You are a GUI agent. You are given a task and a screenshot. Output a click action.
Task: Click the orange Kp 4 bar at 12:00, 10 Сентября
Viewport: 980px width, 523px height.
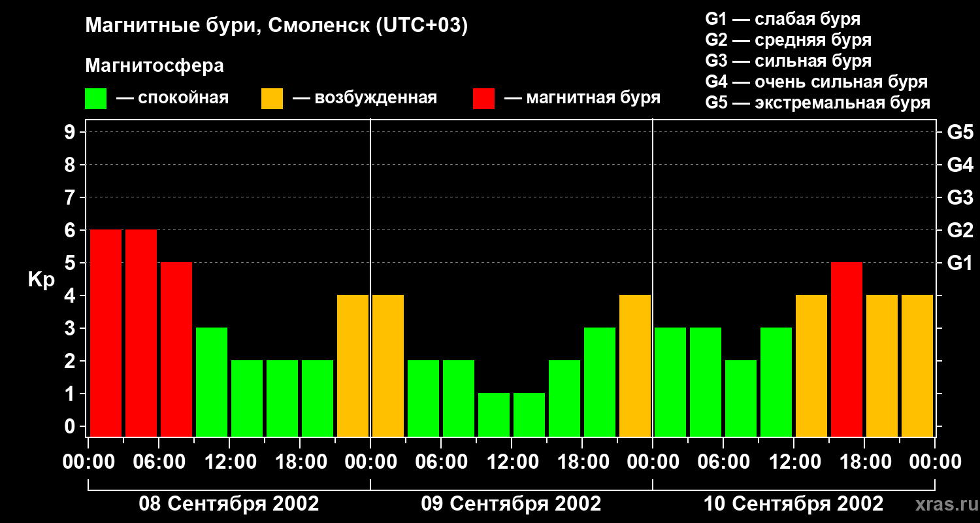[x=811, y=365]
